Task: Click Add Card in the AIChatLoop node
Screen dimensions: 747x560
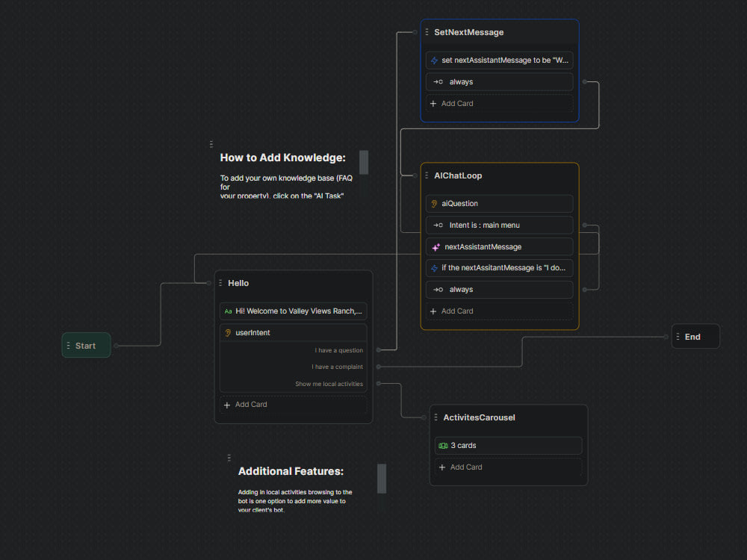Action: tap(499, 311)
